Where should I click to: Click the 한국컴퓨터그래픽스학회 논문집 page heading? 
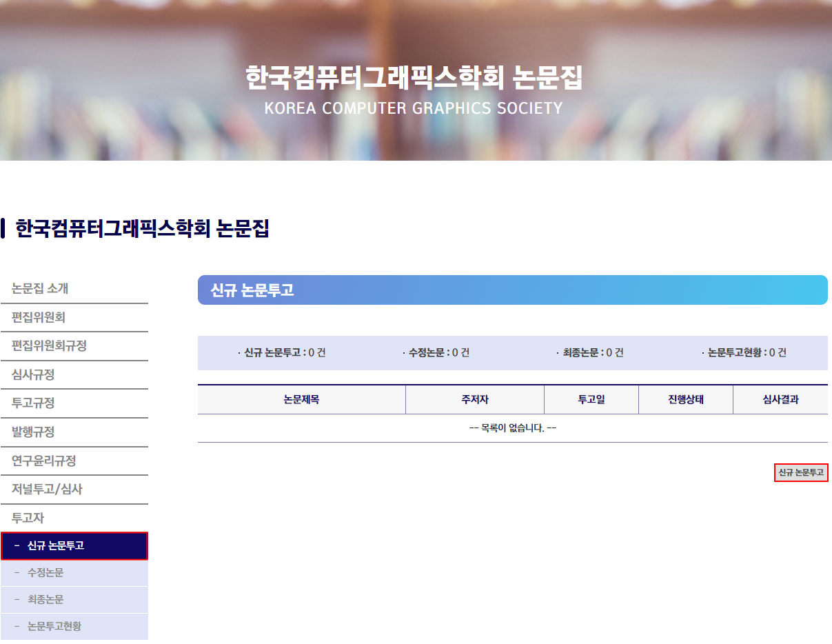142,228
